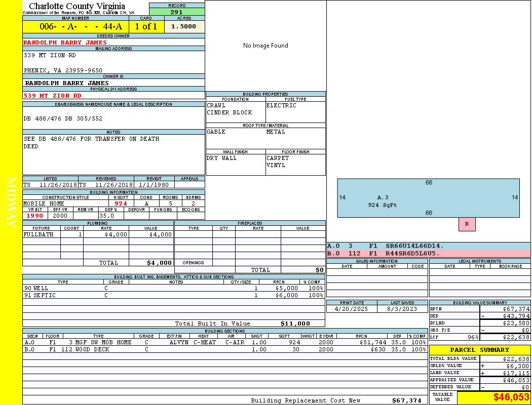The height and width of the screenshot is (405, 532).
Task: Select the FULLBATH plumbing fixture row
Action: click(x=98, y=235)
